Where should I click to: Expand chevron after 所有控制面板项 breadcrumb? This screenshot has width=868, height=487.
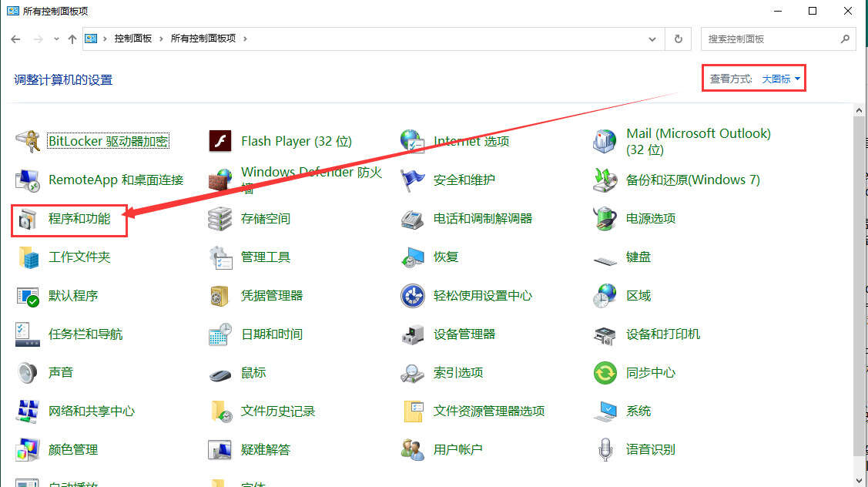point(245,39)
